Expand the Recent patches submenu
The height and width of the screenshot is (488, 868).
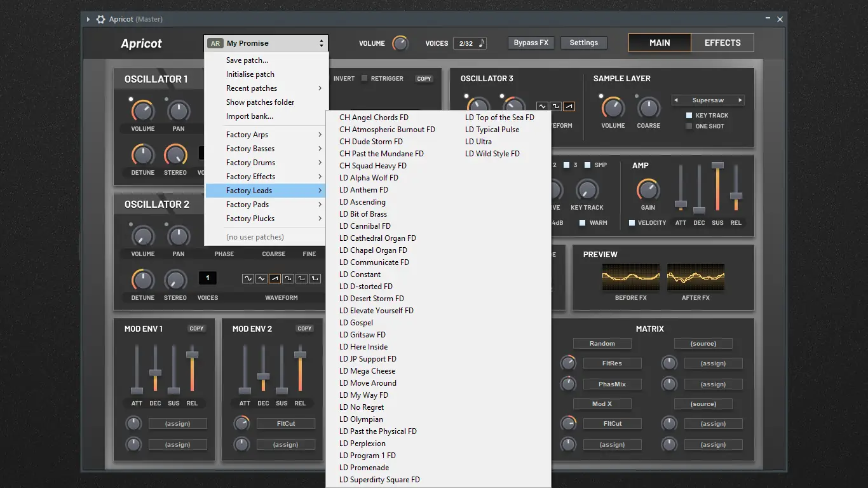(266, 88)
